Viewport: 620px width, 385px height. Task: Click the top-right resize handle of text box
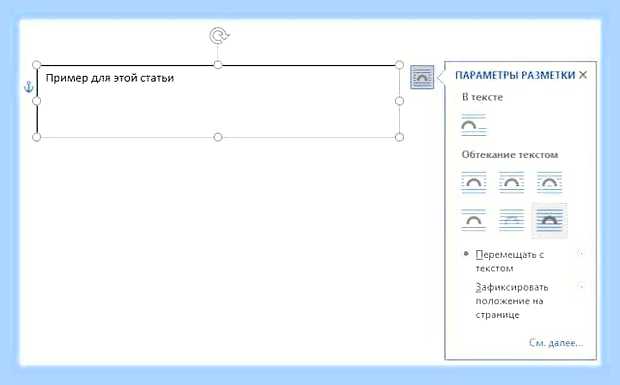pyautogui.click(x=399, y=65)
